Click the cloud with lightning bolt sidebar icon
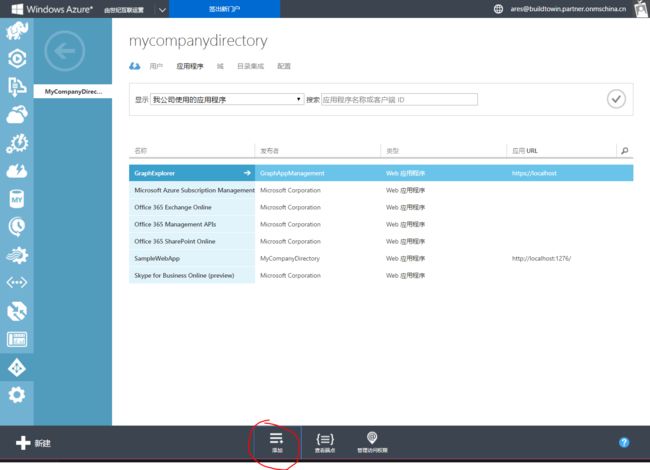650x470 pixels. click(17, 171)
